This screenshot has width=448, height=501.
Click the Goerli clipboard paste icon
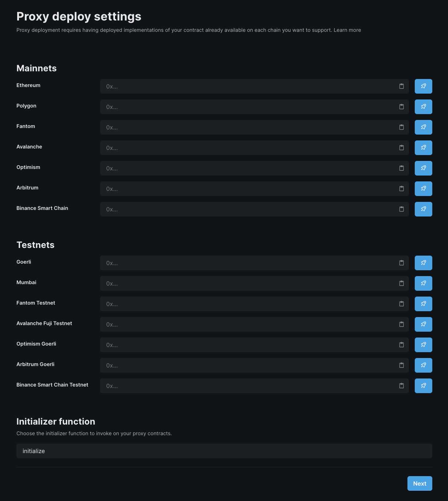click(402, 263)
